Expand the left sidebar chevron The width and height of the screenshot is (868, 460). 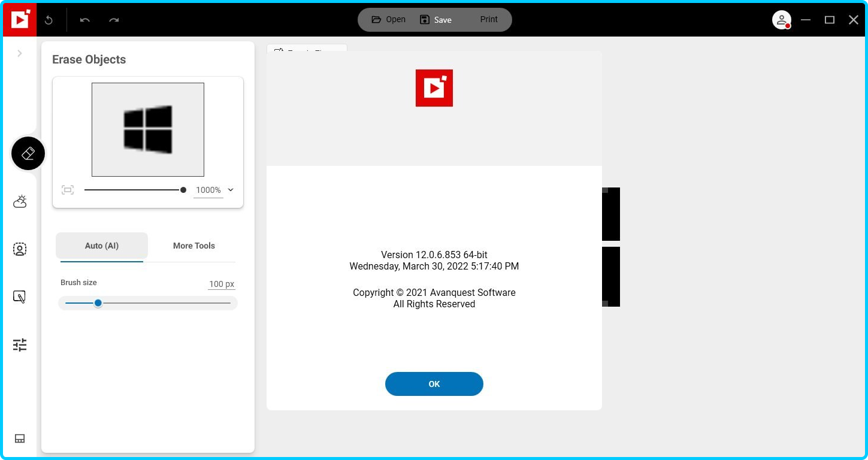point(20,53)
